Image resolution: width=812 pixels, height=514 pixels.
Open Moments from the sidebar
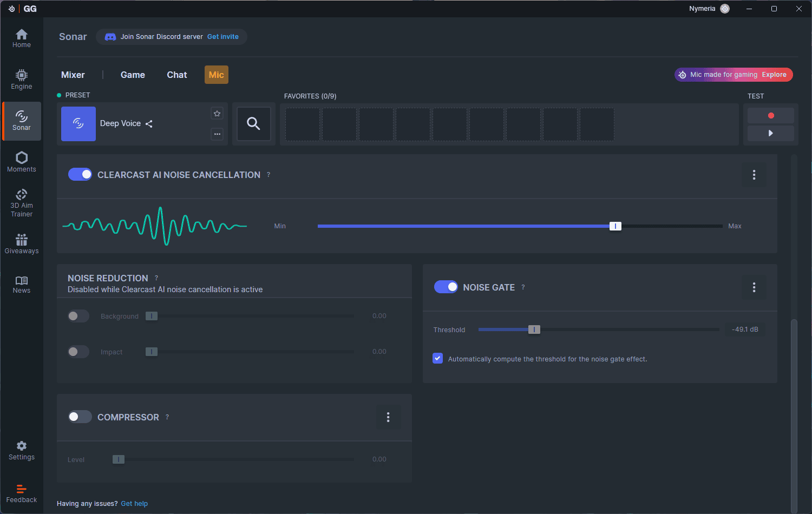[x=22, y=162]
